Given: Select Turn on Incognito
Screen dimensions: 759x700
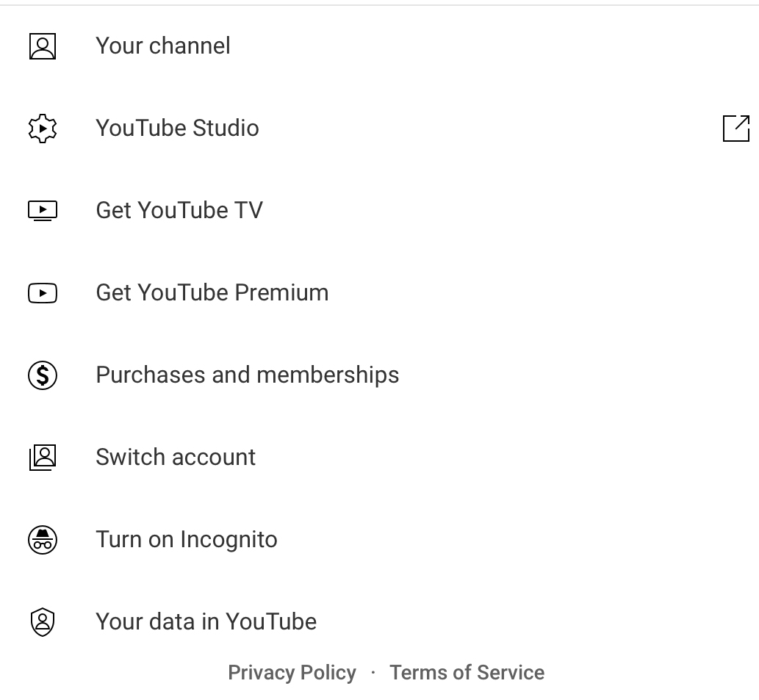Looking at the screenshot, I should (379, 540).
